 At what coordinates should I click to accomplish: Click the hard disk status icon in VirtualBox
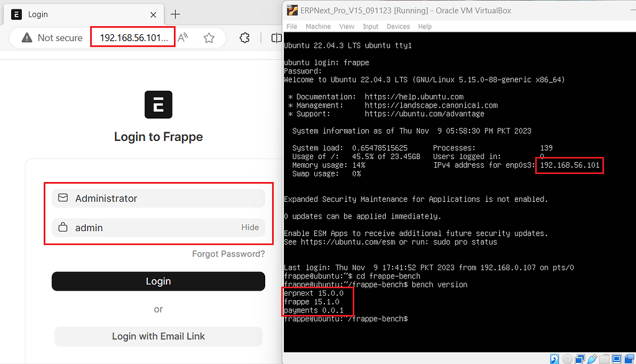click(x=555, y=359)
